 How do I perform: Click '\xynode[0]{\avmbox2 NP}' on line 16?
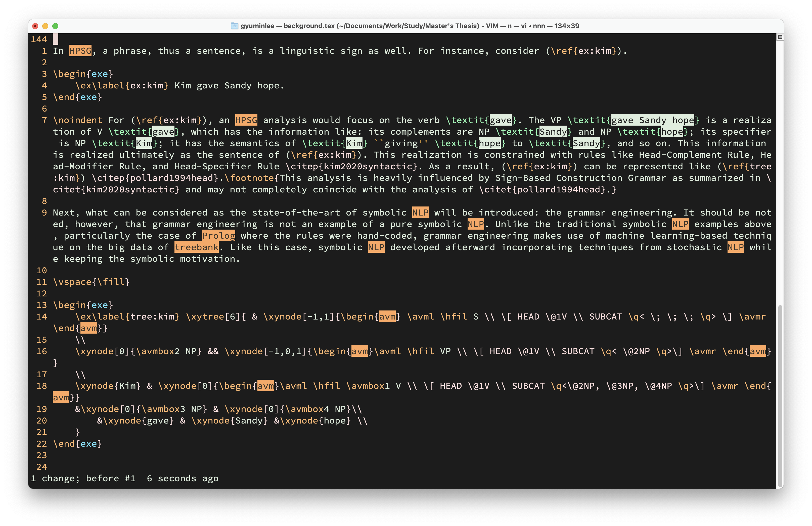[138, 351]
